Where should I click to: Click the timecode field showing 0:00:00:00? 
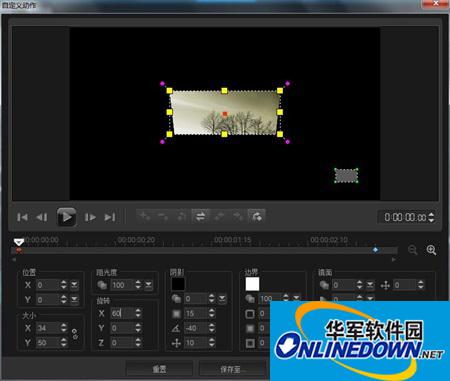click(405, 217)
